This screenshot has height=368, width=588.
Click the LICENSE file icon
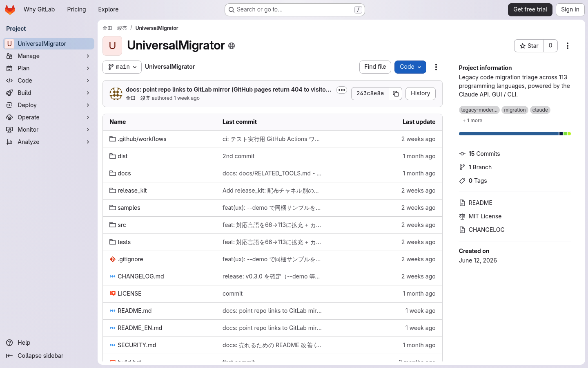coord(113,294)
